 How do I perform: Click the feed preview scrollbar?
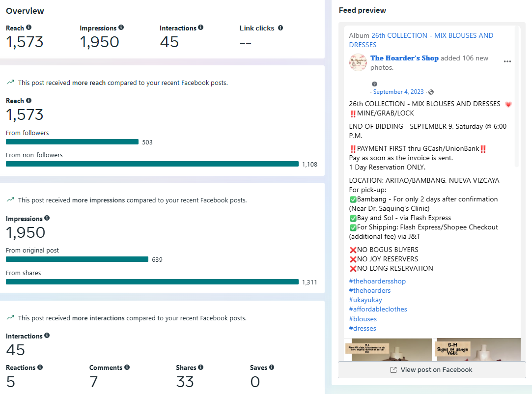[x=516, y=98]
